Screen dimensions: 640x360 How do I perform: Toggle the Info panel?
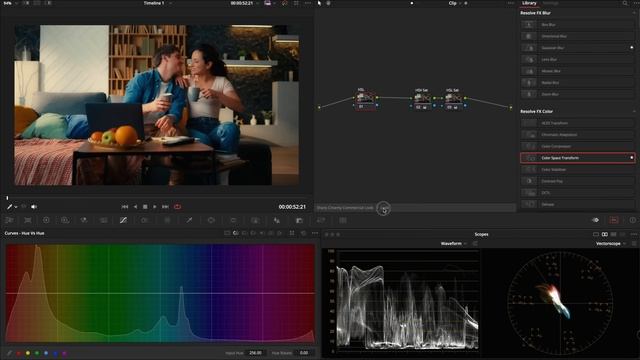click(633, 220)
